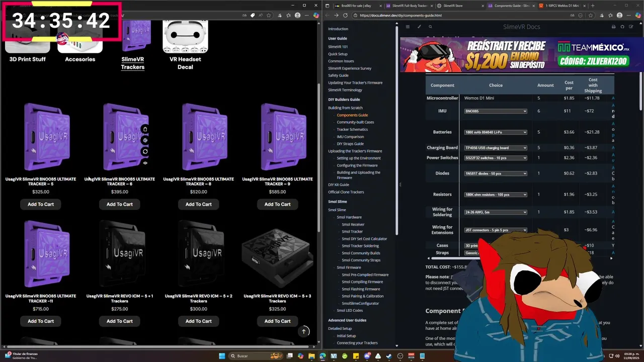This screenshot has width=644, height=362.
Task: Open the Community-built Cases docs page
Action: [x=355, y=122]
